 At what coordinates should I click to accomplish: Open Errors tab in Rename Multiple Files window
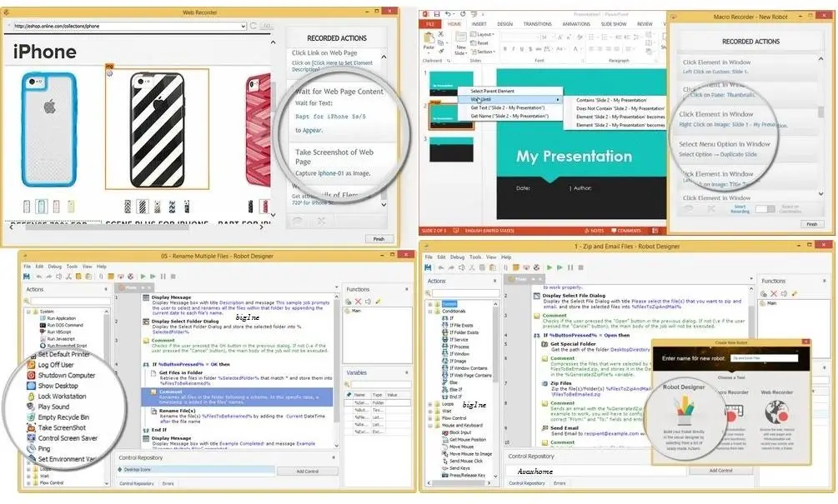168,484
